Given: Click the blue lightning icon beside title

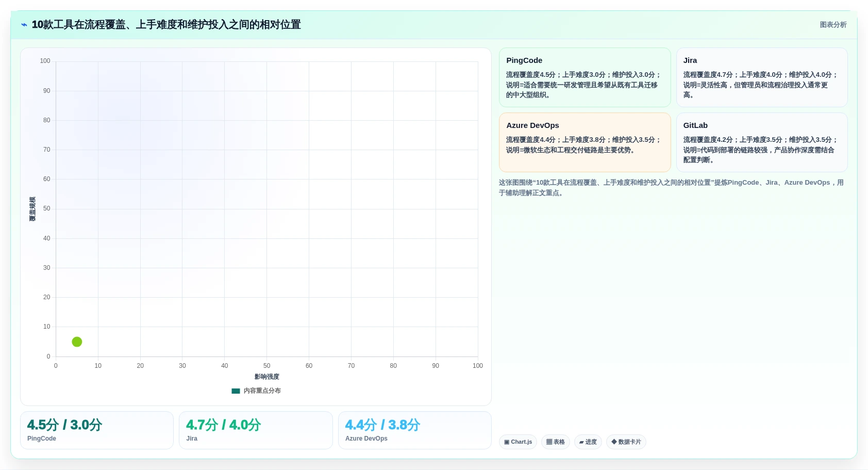Looking at the screenshot, I should pyautogui.click(x=24, y=25).
